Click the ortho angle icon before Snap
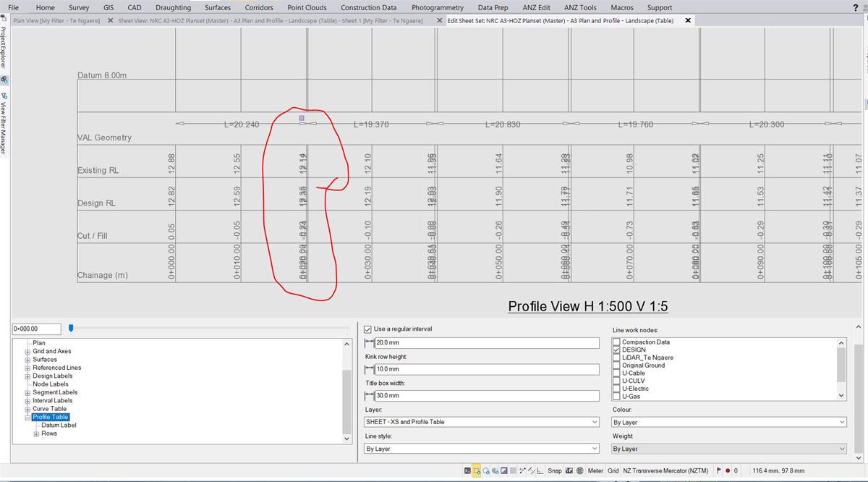Viewport: 868px width, 482px height. (540, 470)
